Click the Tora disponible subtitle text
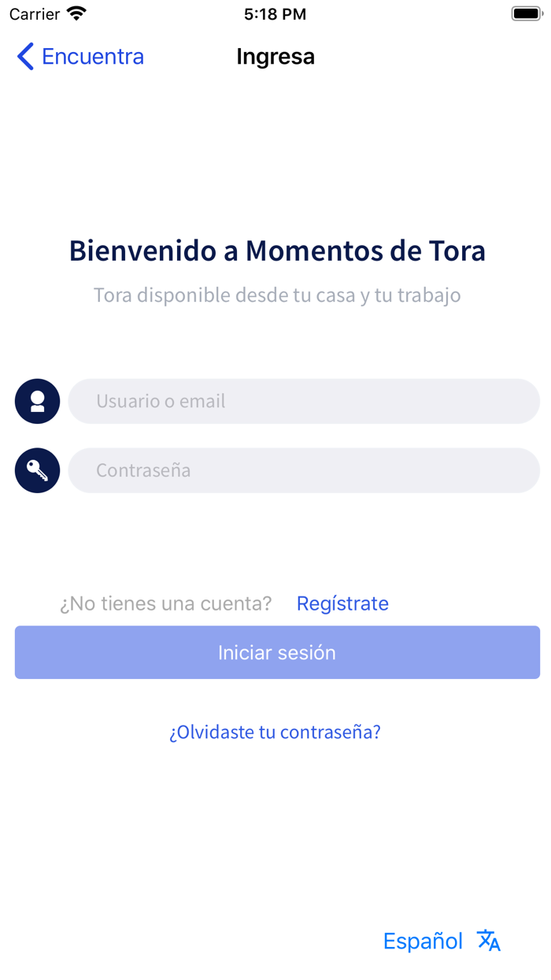Viewport: 551px width, 980px height. pyautogui.click(x=275, y=295)
